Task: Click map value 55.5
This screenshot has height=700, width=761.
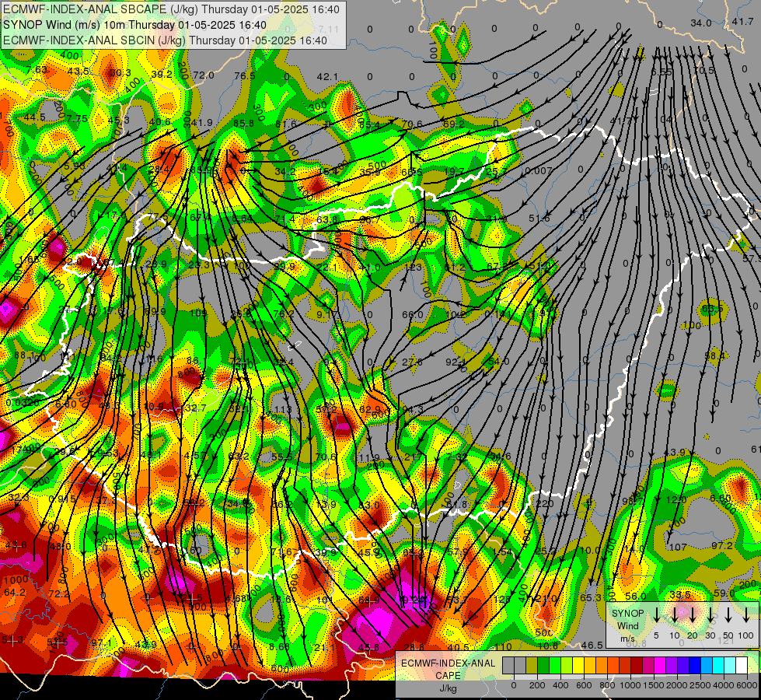Action: (x=282, y=457)
